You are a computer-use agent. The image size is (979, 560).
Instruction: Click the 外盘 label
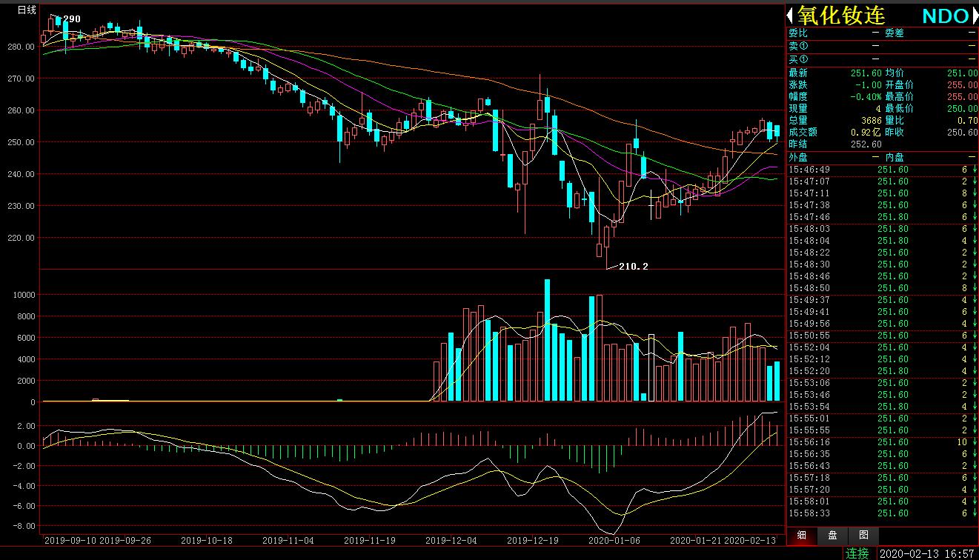(798, 158)
